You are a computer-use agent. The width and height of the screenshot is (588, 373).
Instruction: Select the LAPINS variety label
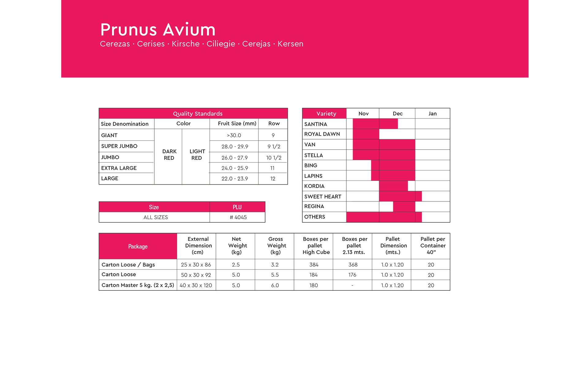coord(313,176)
